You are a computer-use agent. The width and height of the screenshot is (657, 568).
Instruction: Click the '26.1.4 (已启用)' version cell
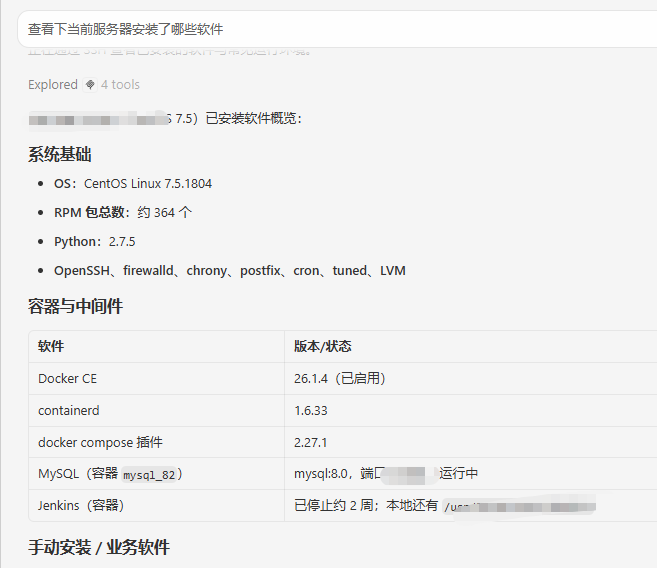tap(471, 378)
